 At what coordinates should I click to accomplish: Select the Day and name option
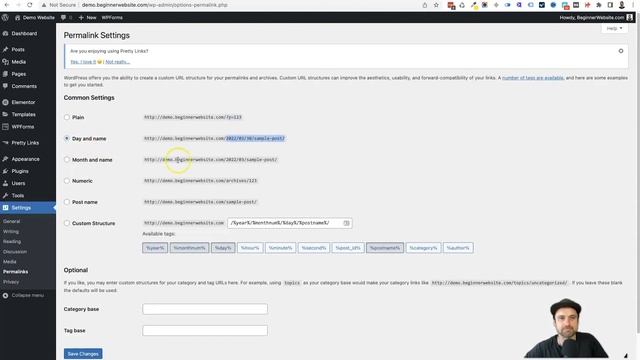[67, 138]
